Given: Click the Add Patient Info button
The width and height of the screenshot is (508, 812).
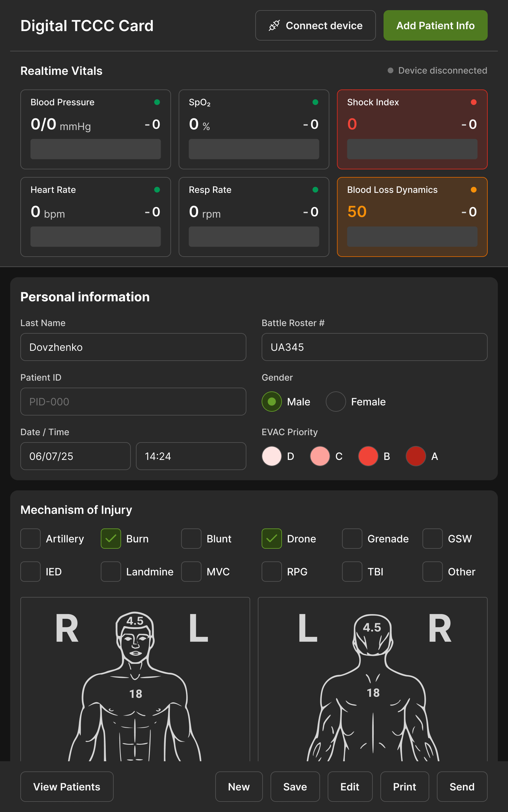Looking at the screenshot, I should (435, 25).
